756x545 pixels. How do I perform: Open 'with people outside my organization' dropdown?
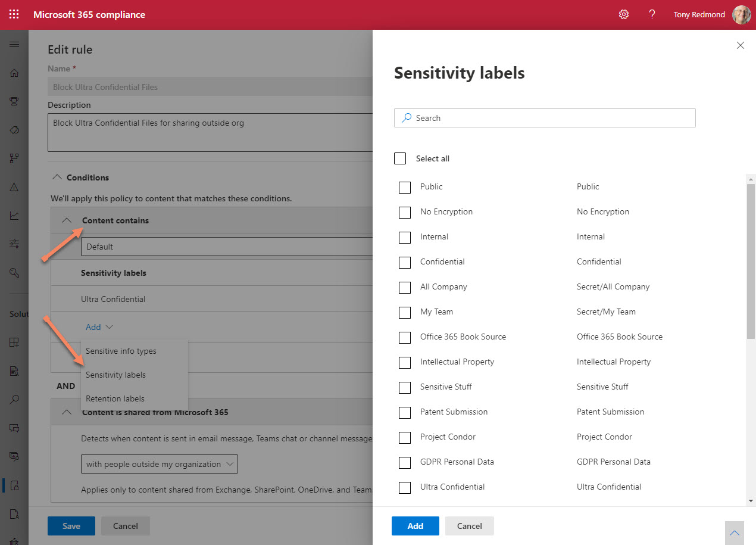coord(159,464)
